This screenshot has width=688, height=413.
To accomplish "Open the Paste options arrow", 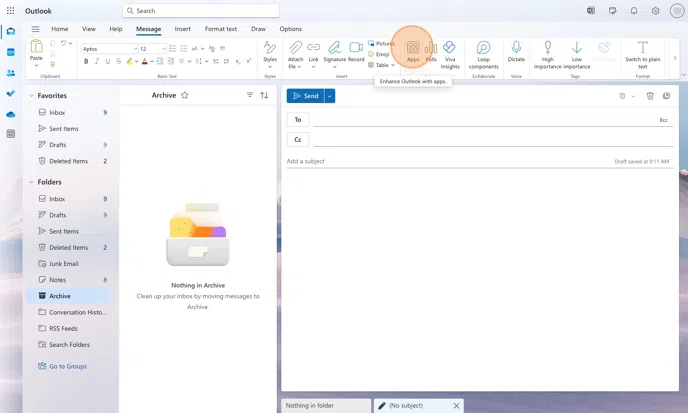I will click(x=36, y=65).
